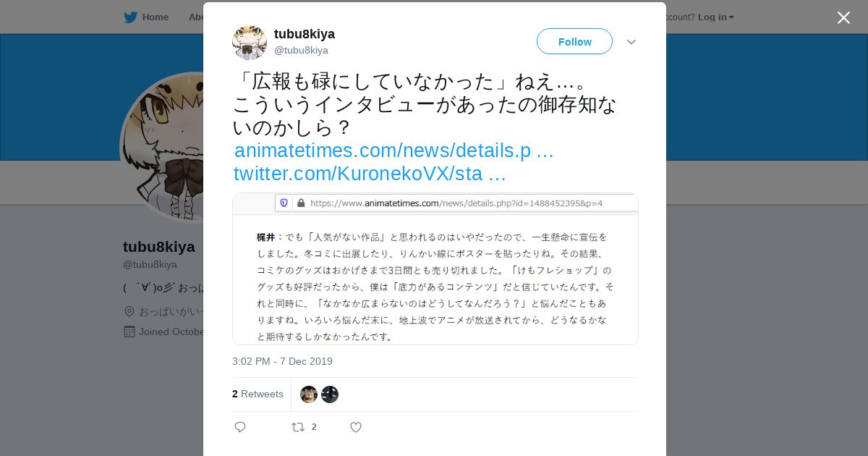View the attached interview screenshot image
Image resolution: width=868 pixels, height=456 pixels.
pyautogui.click(x=435, y=269)
